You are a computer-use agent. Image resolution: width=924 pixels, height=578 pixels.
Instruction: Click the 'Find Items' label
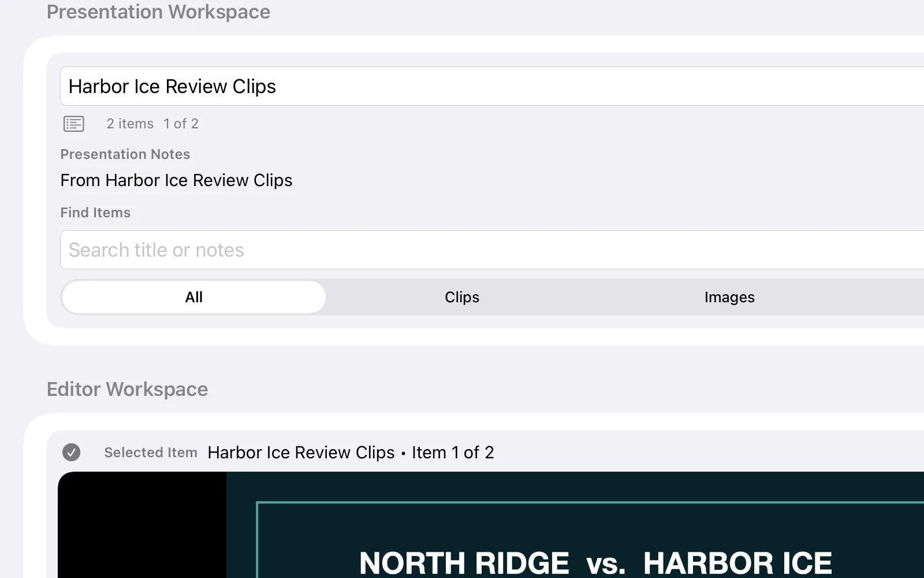tap(95, 213)
